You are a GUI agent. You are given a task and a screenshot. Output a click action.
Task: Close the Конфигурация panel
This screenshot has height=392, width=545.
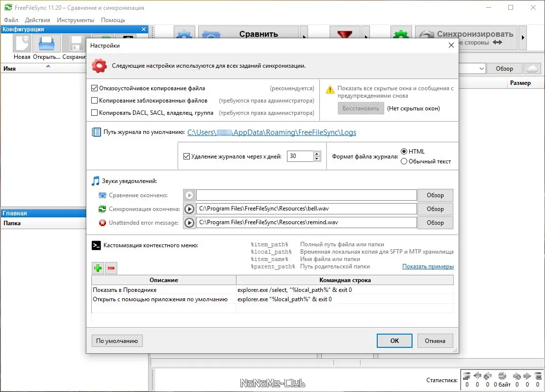tap(144, 29)
